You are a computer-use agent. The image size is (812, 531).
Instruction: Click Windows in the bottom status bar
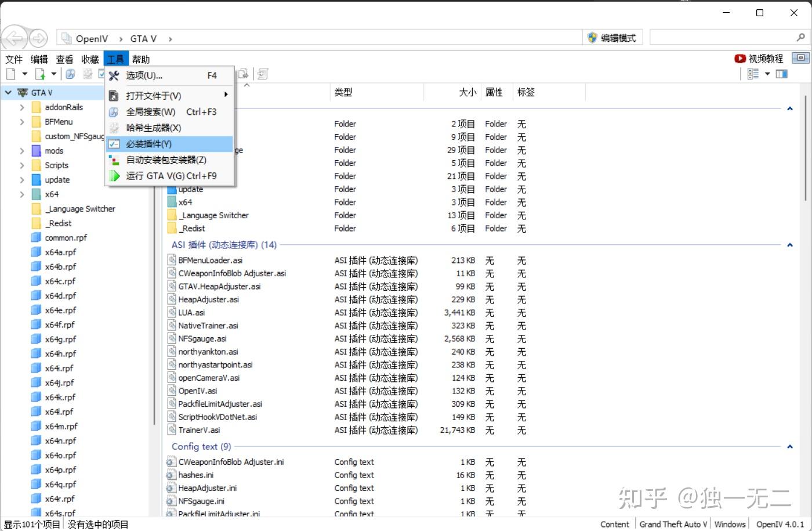point(730,523)
